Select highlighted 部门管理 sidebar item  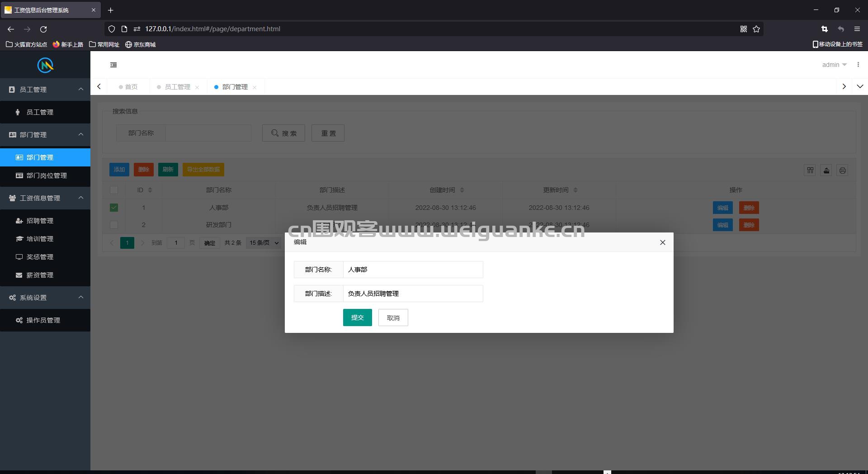coord(45,157)
